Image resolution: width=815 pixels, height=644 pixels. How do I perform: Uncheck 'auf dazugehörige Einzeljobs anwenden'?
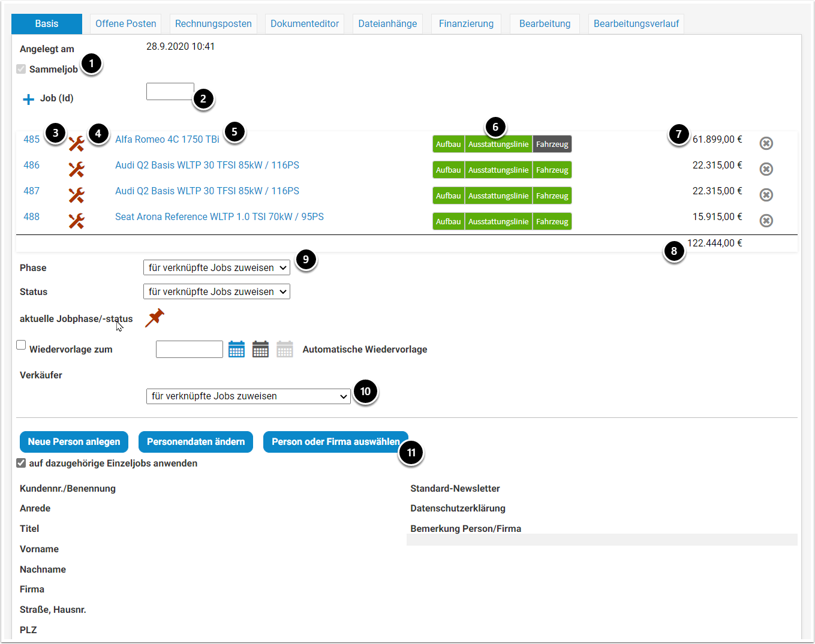coord(21,463)
